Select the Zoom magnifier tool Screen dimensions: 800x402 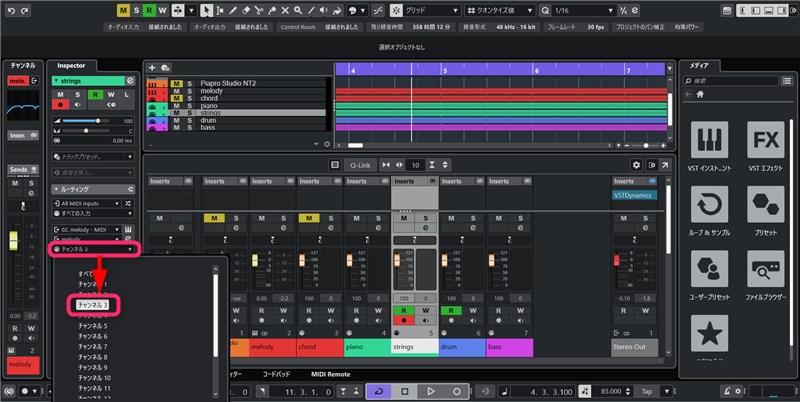[x=298, y=10]
